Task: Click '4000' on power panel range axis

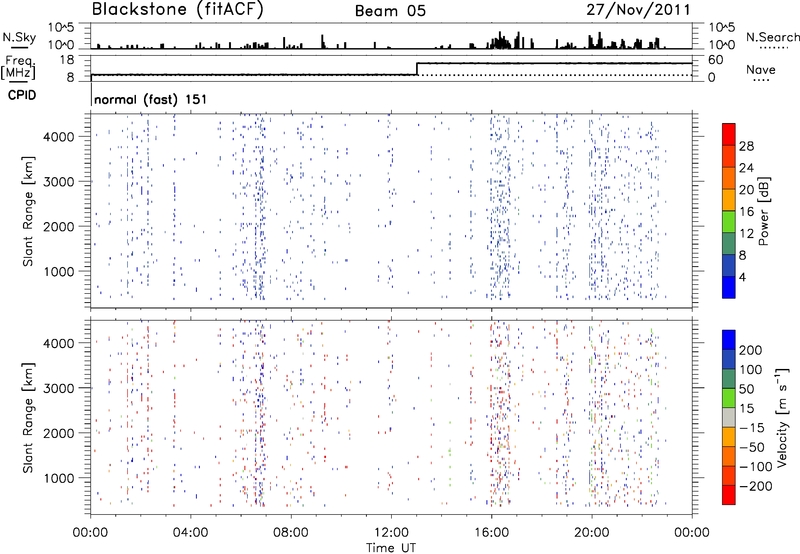Action: [58, 137]
